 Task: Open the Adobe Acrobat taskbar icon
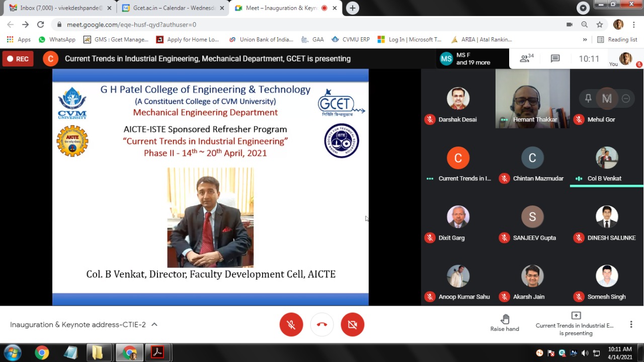click(x=158, y=352)
